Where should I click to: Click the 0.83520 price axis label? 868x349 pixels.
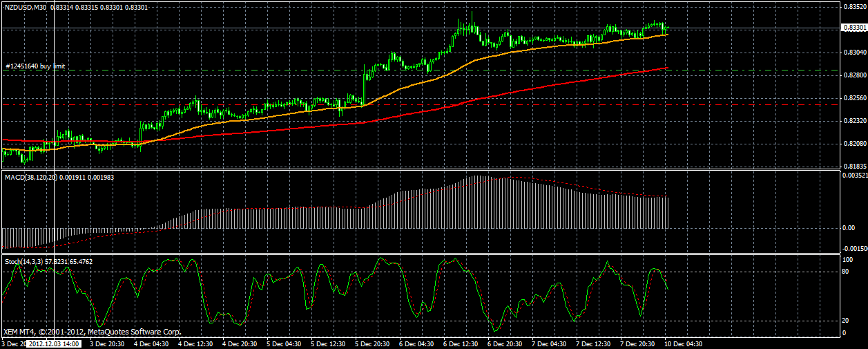tap(853, 7)
